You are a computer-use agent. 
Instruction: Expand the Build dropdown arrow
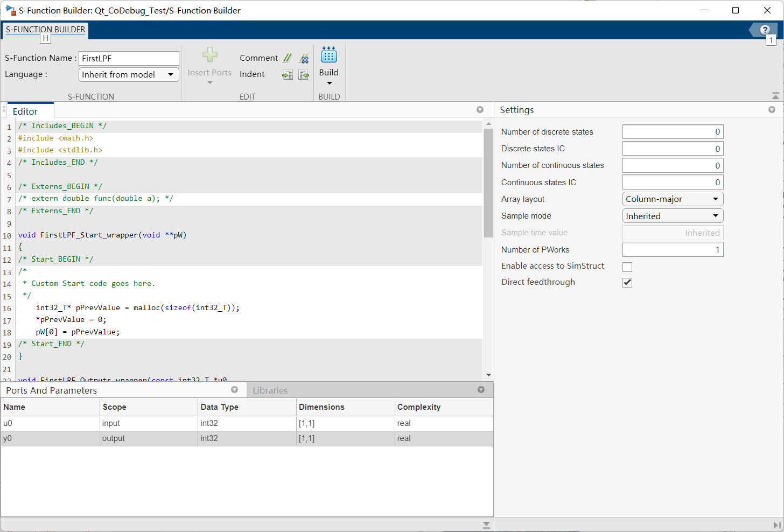pyautogui.click(x=329, y=83)
